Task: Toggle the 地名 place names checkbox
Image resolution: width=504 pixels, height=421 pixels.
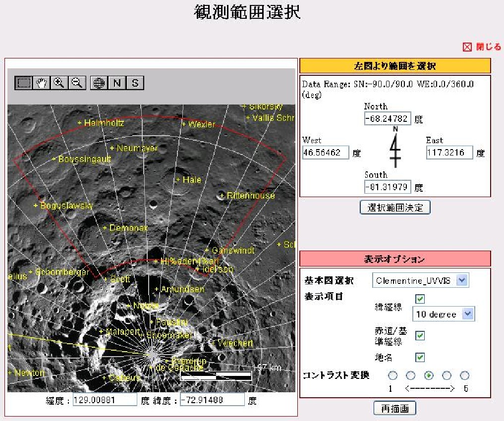Action: pyautogui.click(x=420, y=357)
